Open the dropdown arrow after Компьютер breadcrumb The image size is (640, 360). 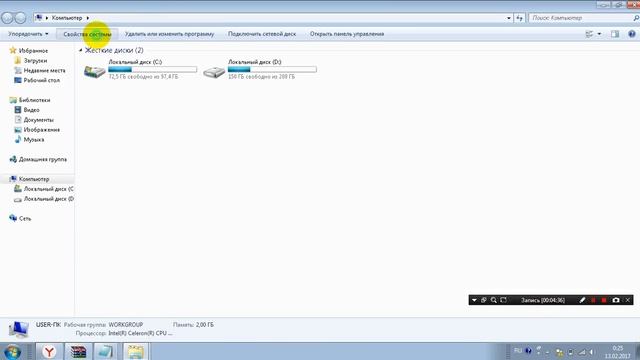[88, 18]
